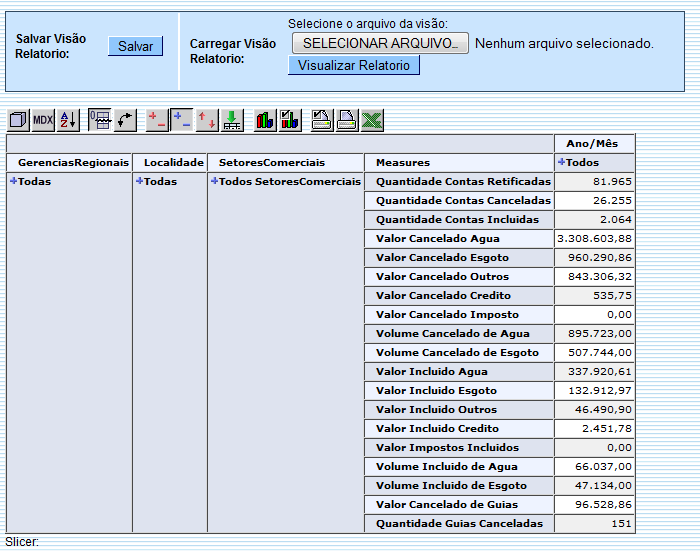
Task: Enable drill replace mode
Action: pyautogui.click(x=207, y=120)
